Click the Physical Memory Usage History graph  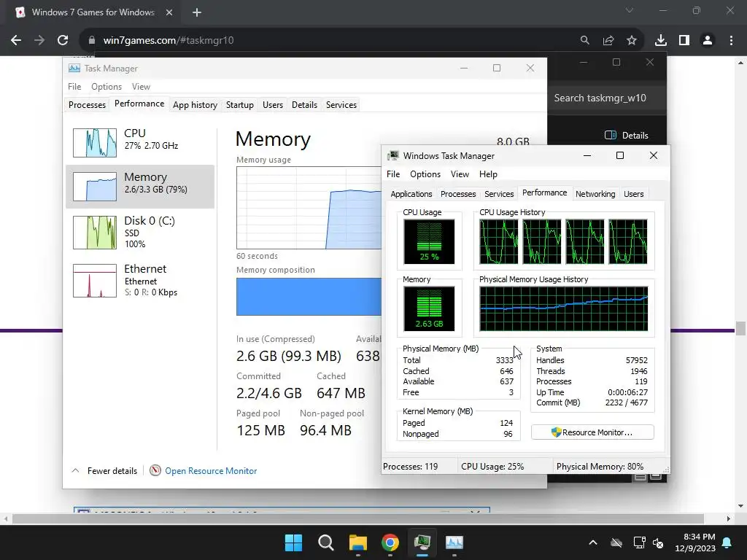tap(564, 308)
